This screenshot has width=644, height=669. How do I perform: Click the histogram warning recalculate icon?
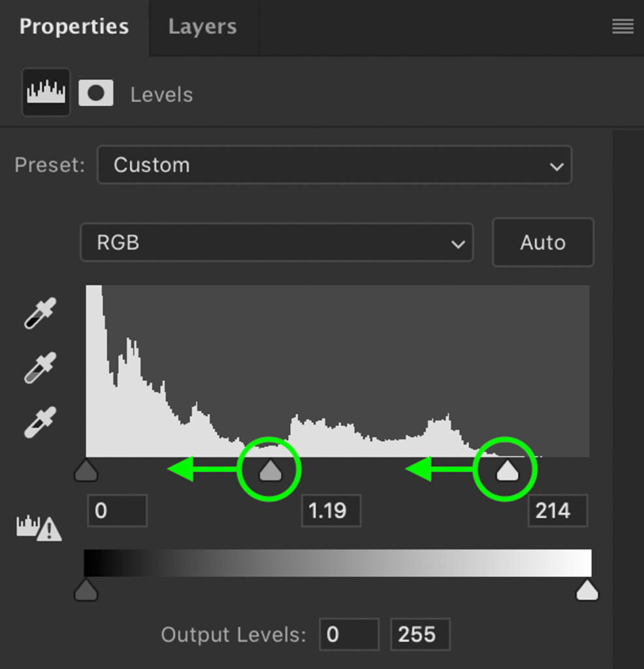[39, 528]
